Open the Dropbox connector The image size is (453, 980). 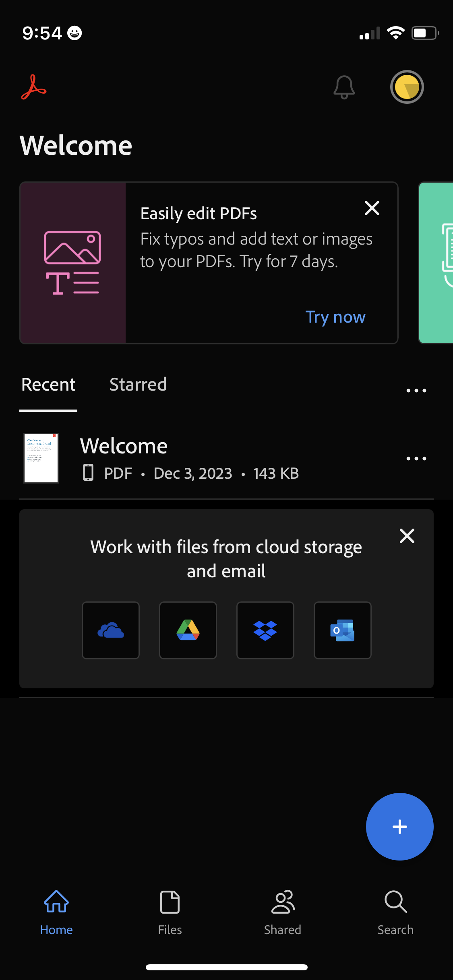265,630
